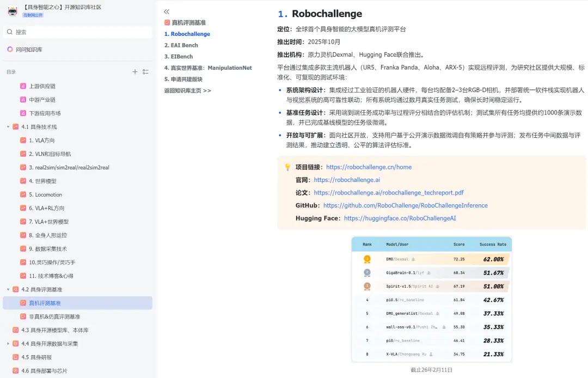Open the 问问知识库 assistant icon

coord(10,49)
